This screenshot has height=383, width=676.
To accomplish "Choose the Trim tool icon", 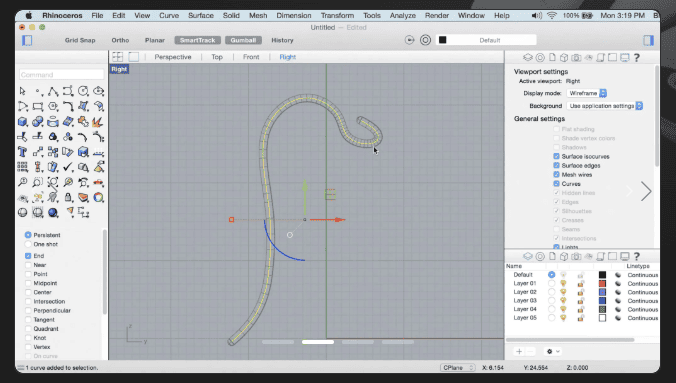I will pos(22,137).
